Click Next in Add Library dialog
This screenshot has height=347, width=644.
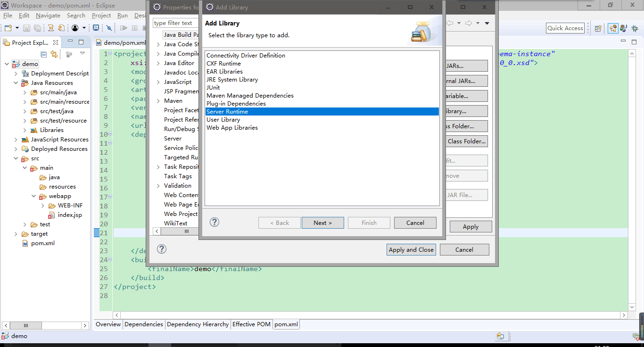click(322, 223)
